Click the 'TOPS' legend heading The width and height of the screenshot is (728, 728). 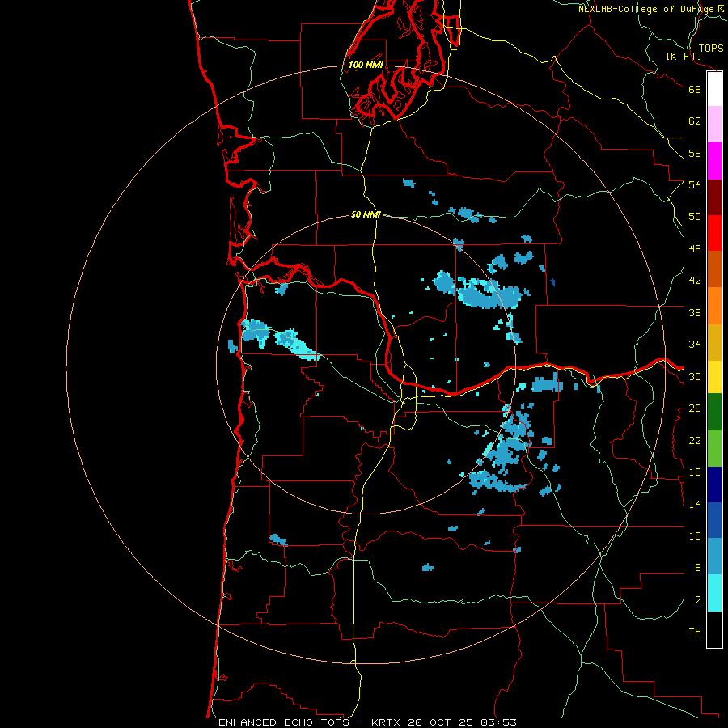click(x=711, y=48)
